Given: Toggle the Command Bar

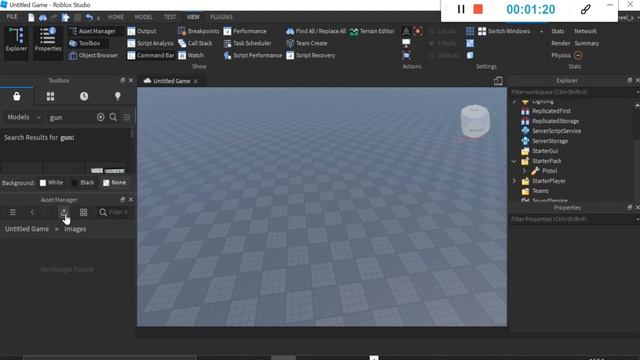Looking at the screenshot, I should coord(151,56).
